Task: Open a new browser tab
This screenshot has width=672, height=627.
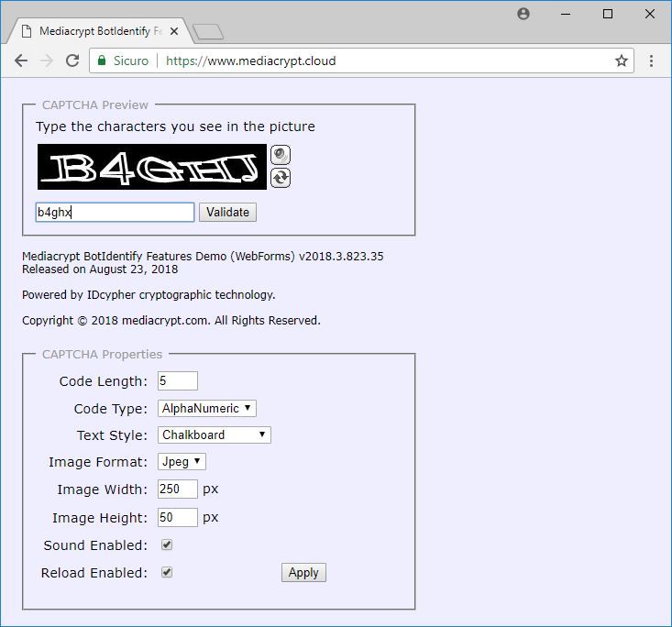Action: (x=208, y=32)
